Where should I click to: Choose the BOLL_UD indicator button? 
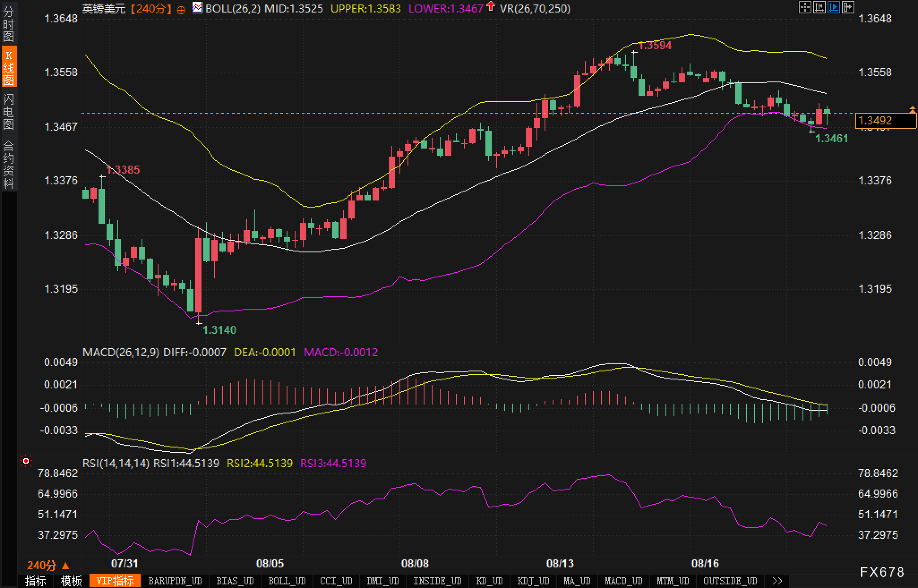[287, 581]
